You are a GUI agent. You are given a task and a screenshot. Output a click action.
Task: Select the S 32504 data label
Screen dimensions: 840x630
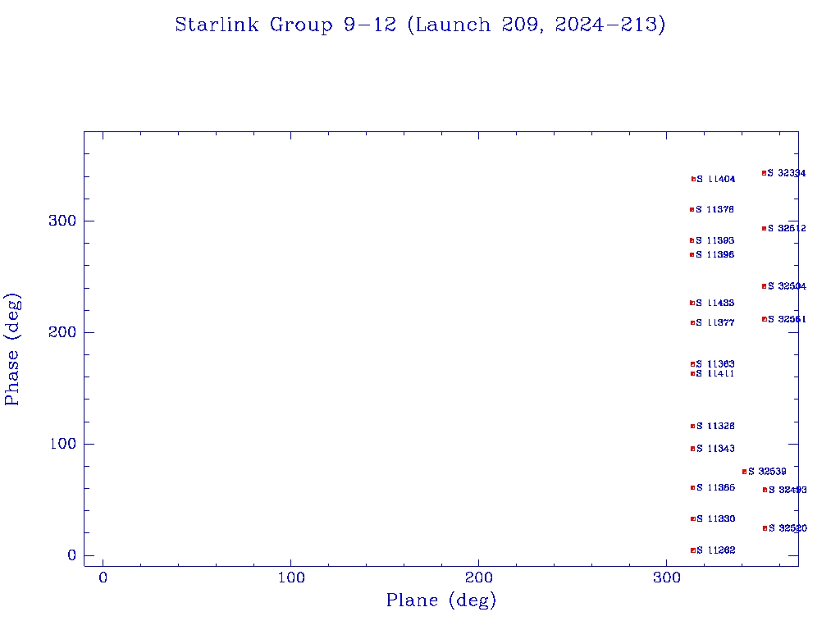point(787,286)
